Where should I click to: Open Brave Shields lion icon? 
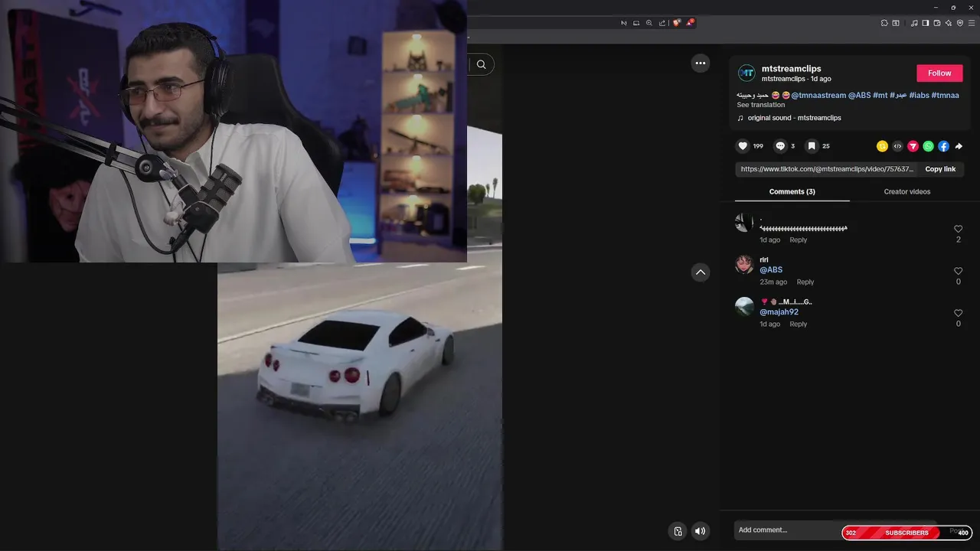(676, 23)
